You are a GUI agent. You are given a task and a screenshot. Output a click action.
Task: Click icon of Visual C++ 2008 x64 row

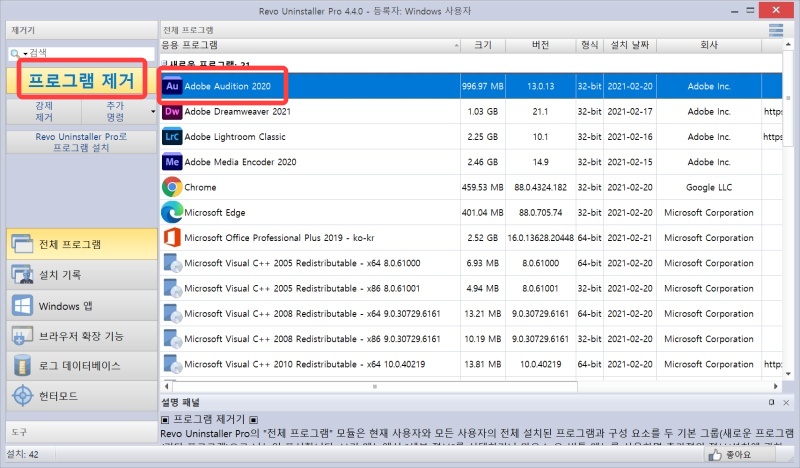(x=172, y=314)
